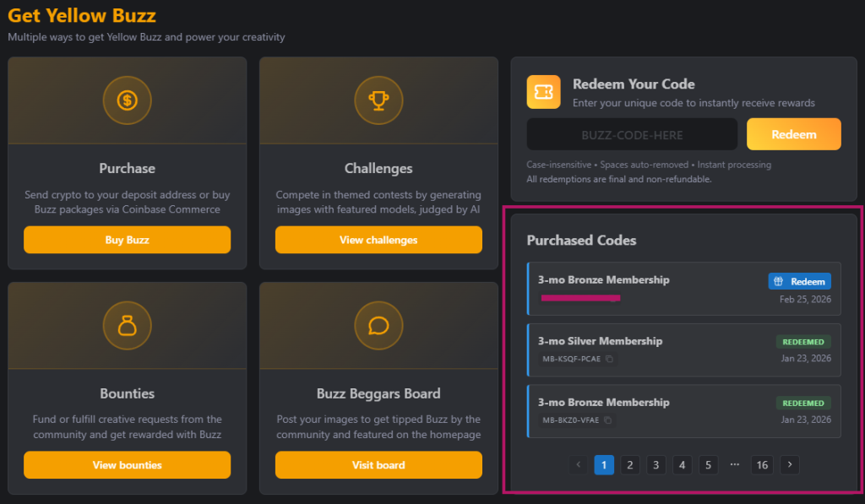Select page 4 in pagination
Image resolution: width=865 pixels, height=504 pixels.
click(683, 464)
